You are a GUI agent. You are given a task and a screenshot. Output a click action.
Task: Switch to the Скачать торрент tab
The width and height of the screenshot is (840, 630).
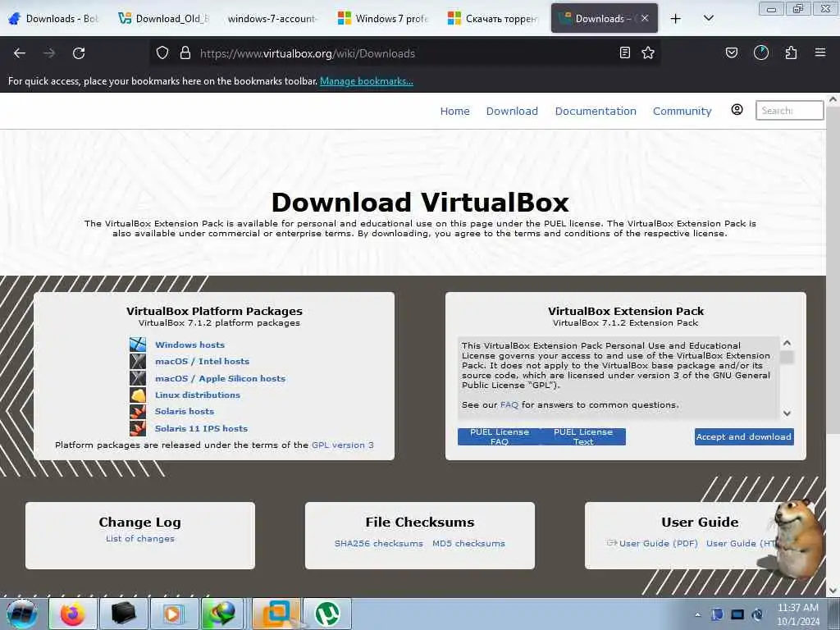click(x=493, y=19)
